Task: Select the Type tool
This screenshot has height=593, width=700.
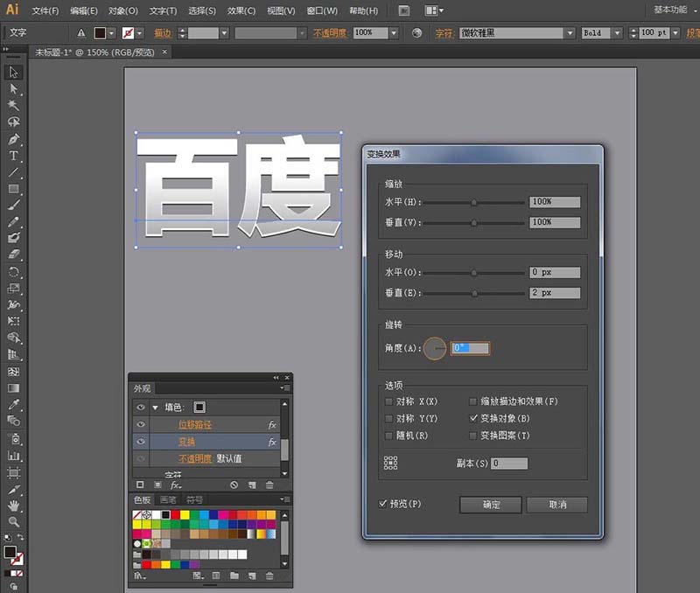Action: (x=13, y=156)
